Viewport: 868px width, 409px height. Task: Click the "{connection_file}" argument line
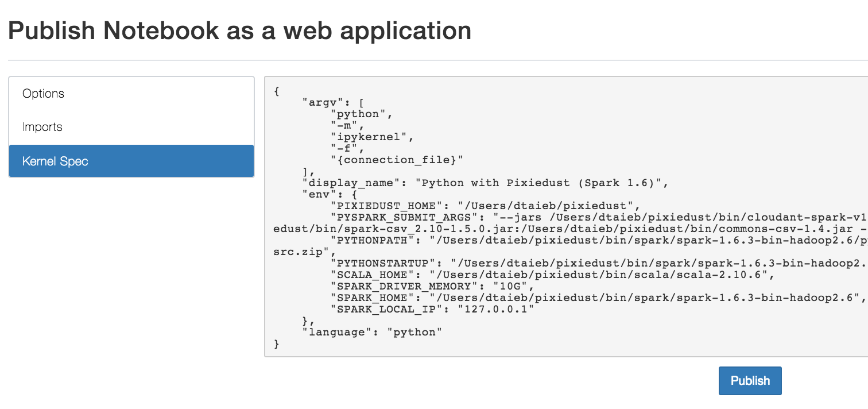[397, 160]
